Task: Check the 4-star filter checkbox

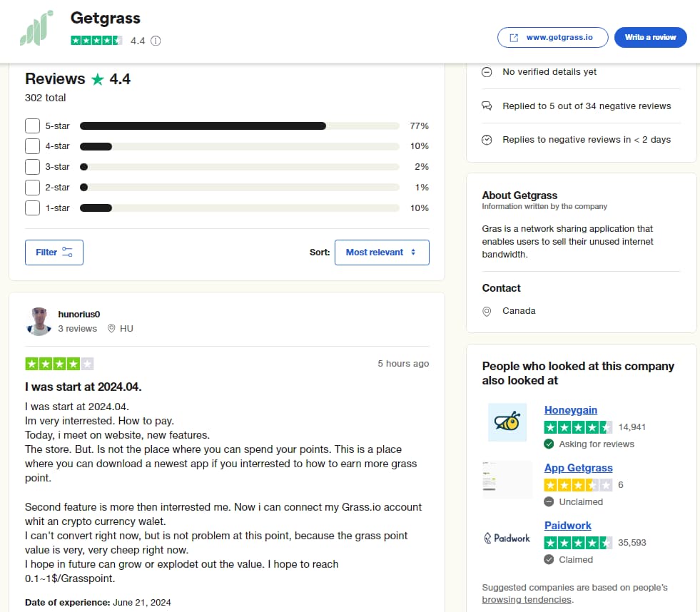Action: (x=32, y=146)
